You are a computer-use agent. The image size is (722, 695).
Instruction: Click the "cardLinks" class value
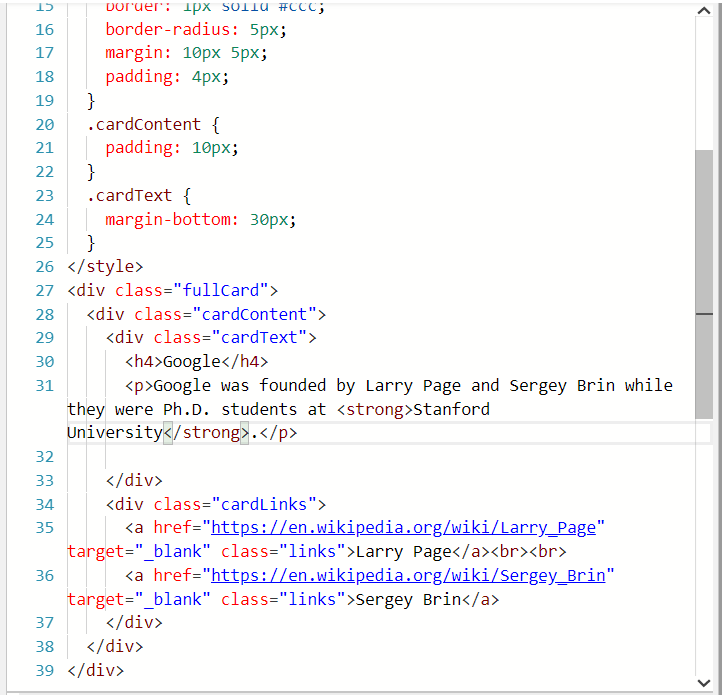coord(264,504)
